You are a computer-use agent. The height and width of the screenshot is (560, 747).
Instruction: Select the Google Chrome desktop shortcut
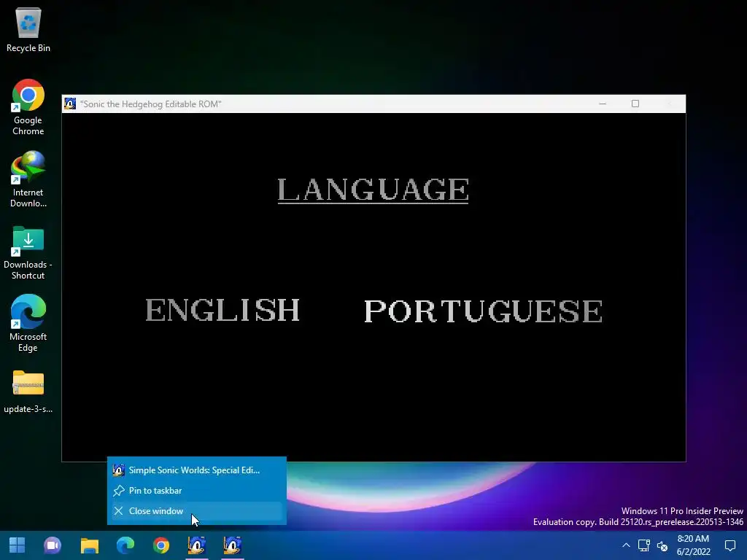tap(28, 108)
